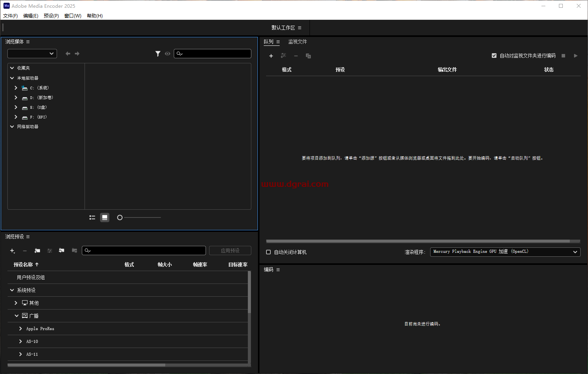Click the preset list vertical scrollbar
This screenshot has width=588, height=374.
(249, 292)
